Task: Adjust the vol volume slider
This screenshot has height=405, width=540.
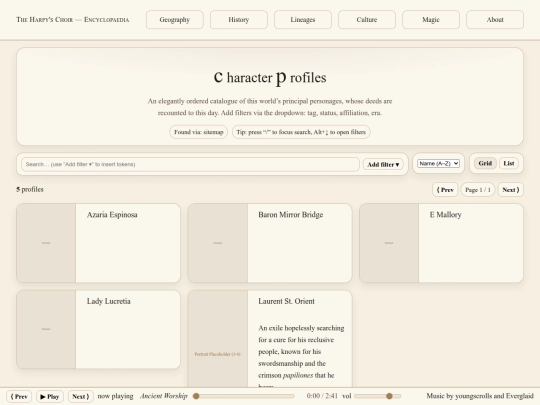Action: tap(377, 396)
